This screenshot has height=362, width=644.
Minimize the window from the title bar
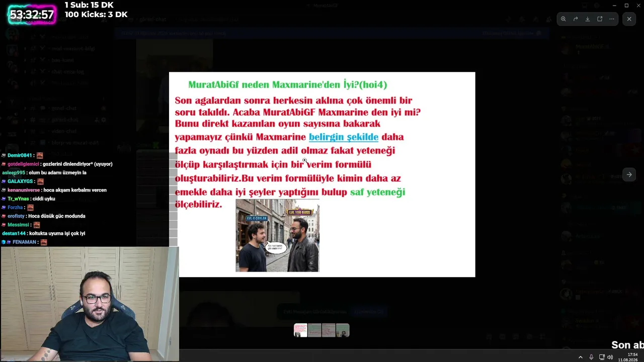614,6
